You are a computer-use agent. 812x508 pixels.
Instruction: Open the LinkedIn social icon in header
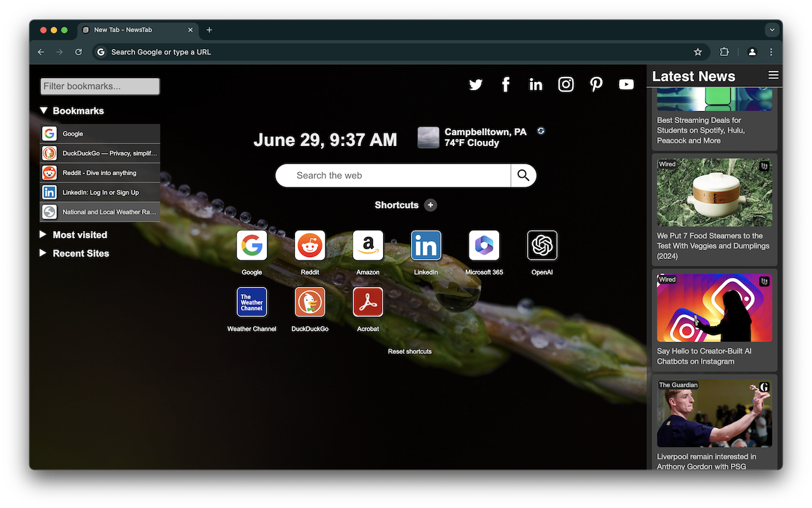coord(536,84)
